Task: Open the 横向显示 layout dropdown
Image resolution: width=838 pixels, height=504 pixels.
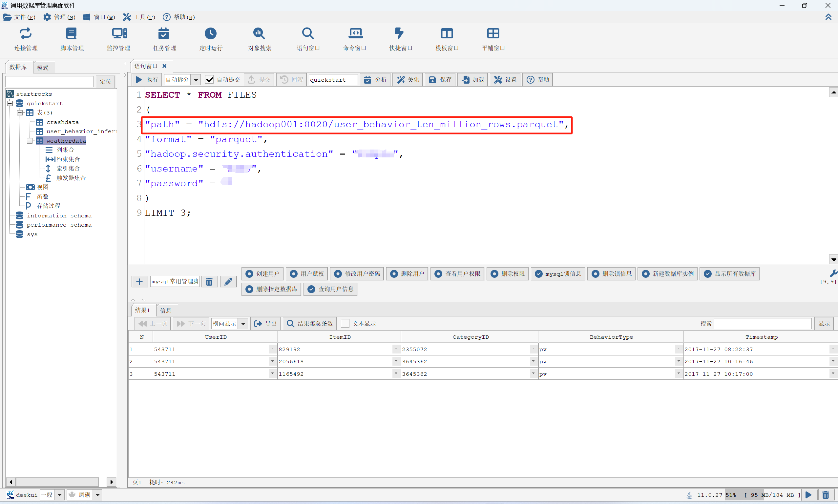Action: pyautogui.click(x=243, y=323)
